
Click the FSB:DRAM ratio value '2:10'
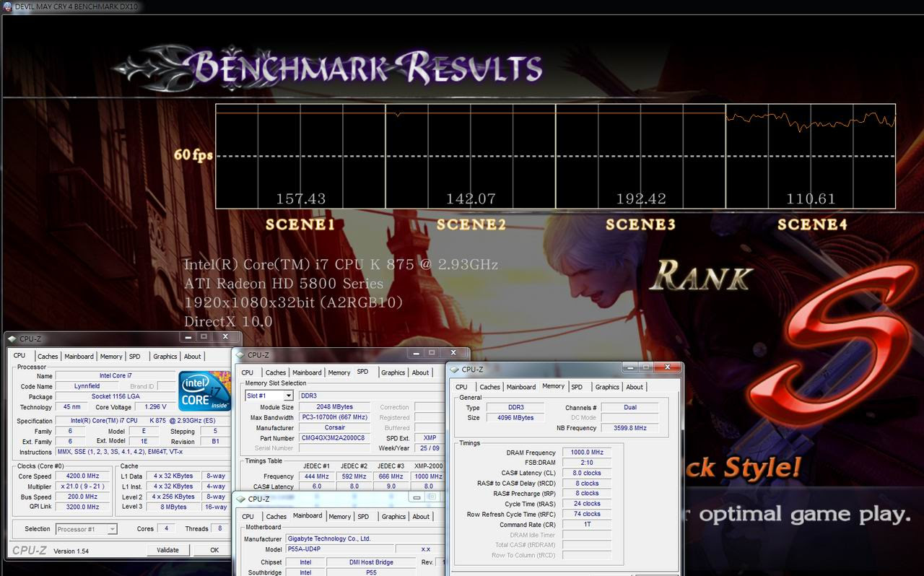587,463
